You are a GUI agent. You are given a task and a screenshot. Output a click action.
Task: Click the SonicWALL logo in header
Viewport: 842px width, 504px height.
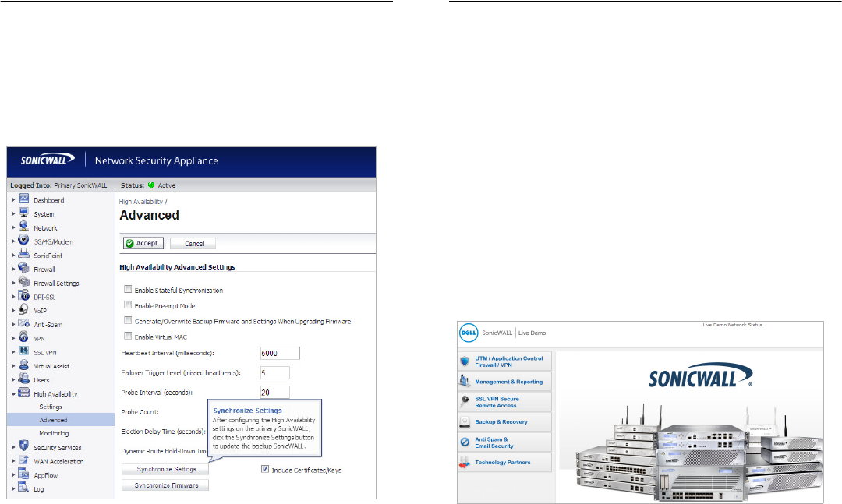[48, 160]
